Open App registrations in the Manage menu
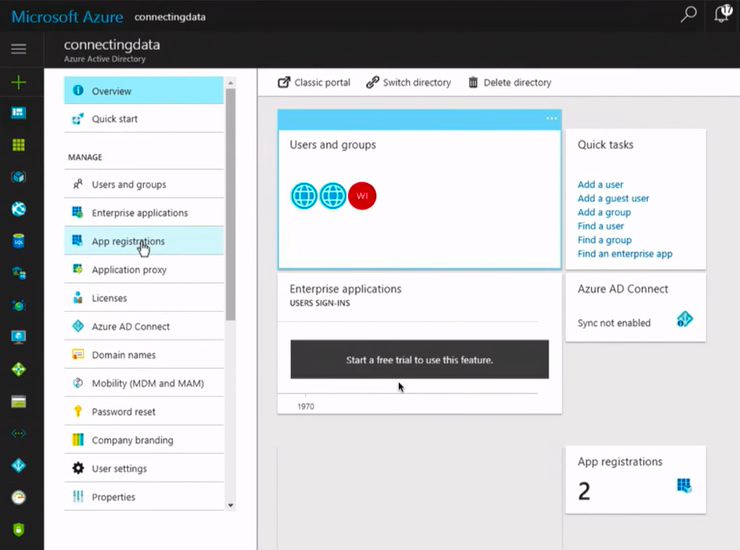The width and height of the screenshot is (740, 550). (x=128, y=241)
